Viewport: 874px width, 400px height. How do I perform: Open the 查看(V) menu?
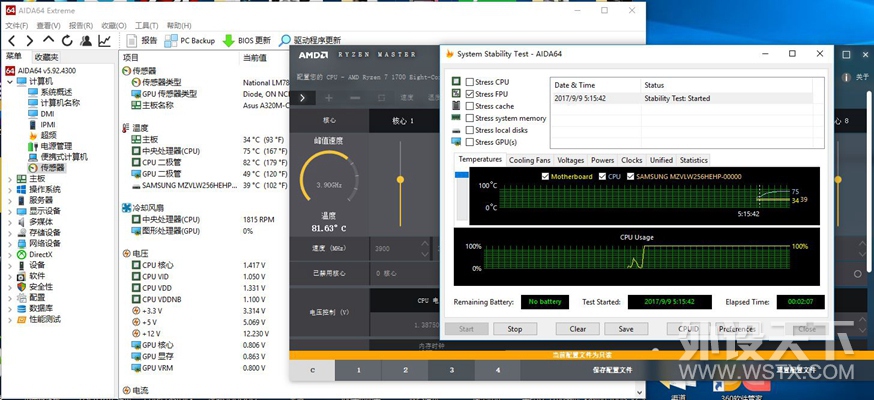[48, 26]
